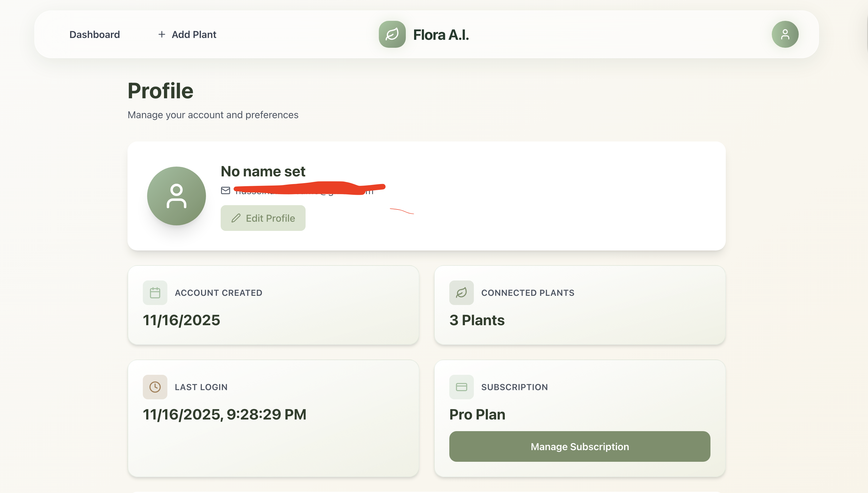Select the 3 Plants count text
Image resolution: width=868 pixels, height=493 pixels.
477,320
